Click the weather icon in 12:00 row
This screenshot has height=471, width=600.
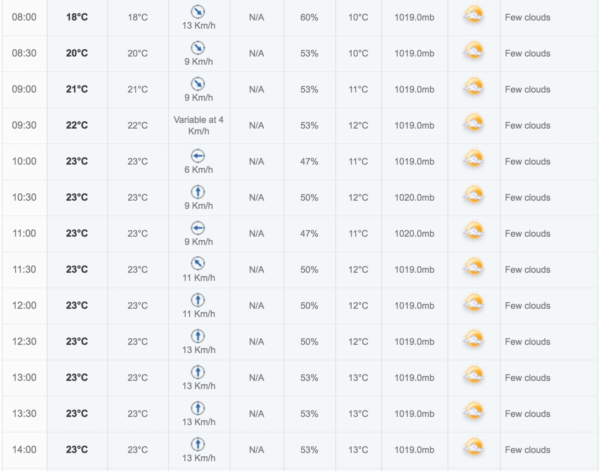pos(474,304)
